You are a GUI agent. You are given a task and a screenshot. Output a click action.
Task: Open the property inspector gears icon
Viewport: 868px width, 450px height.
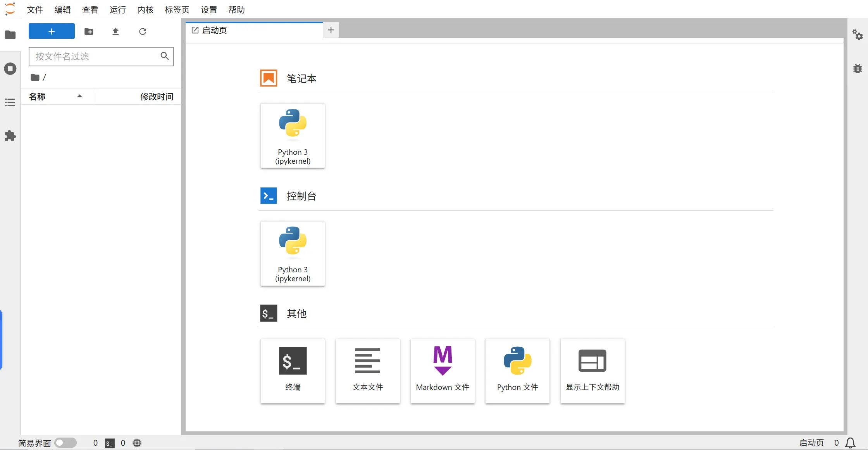[857, 35]
